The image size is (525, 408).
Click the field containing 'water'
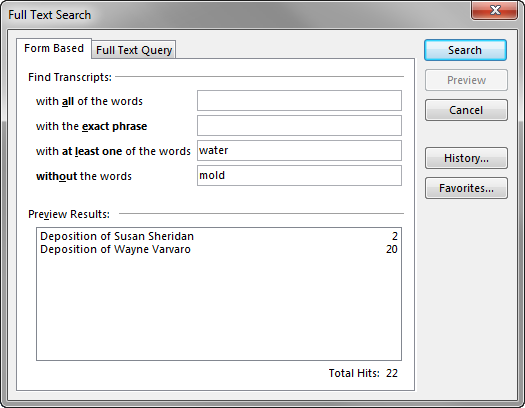pyautogui.click(x=299, y=151)
